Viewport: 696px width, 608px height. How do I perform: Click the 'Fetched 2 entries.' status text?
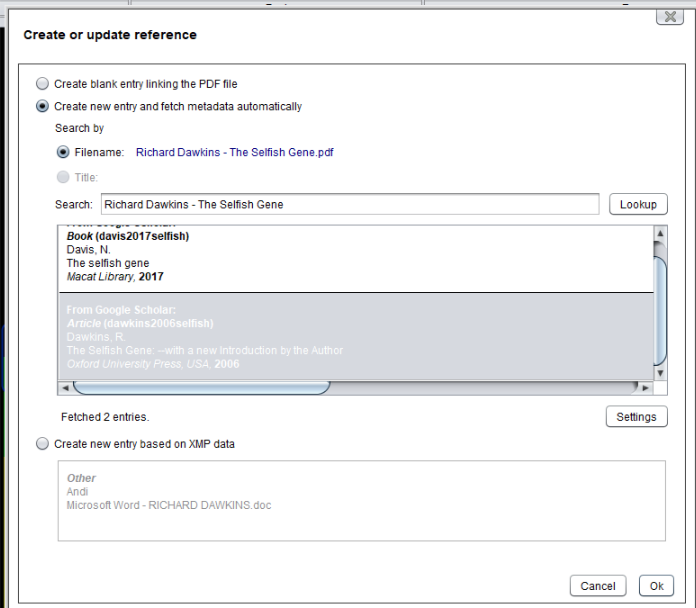click(x=105, y=417)
